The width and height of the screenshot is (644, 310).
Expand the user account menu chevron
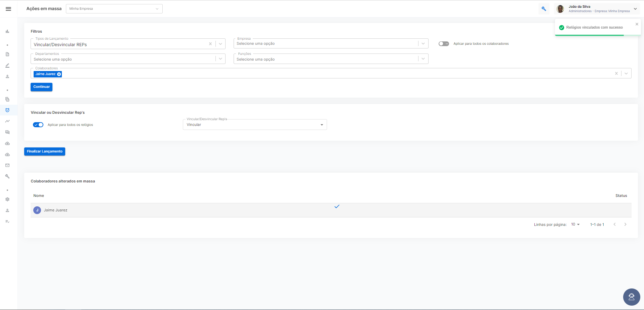click(x=635, y=9)
